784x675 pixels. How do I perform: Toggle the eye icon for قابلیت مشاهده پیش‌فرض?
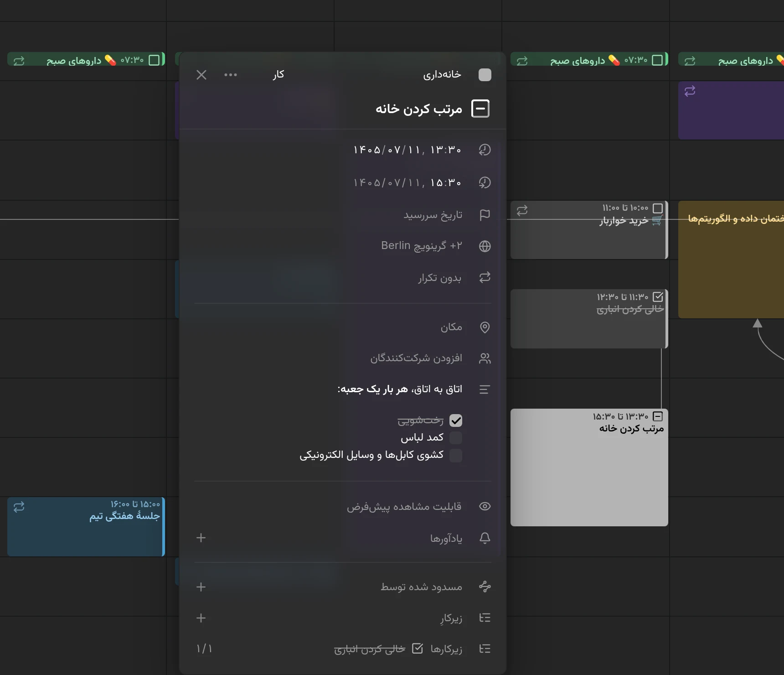(x=485, y=506)
